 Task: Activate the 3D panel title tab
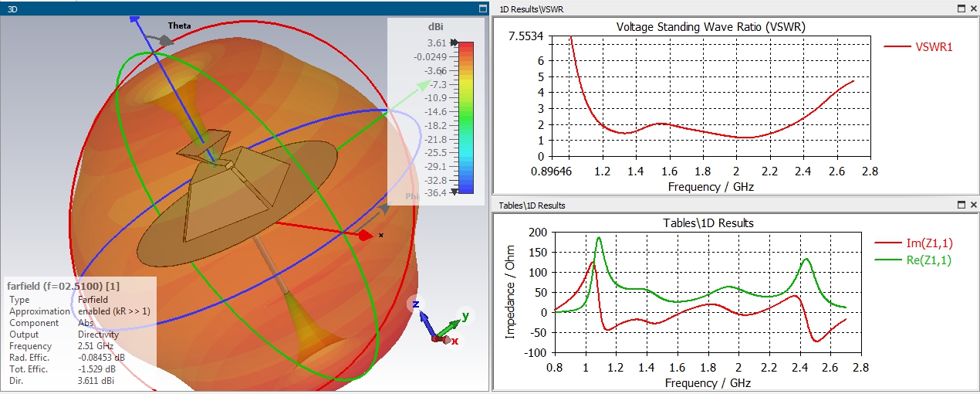12,8
